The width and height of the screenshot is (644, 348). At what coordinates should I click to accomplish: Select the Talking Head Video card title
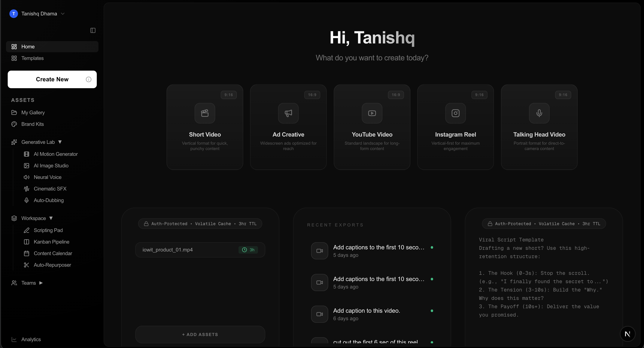point(539,134)
